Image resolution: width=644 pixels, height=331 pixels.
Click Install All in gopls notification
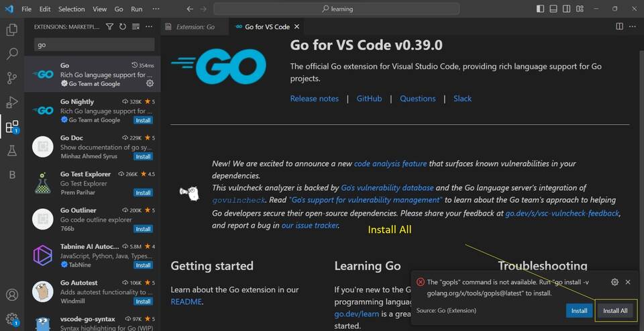coord(614,311)
